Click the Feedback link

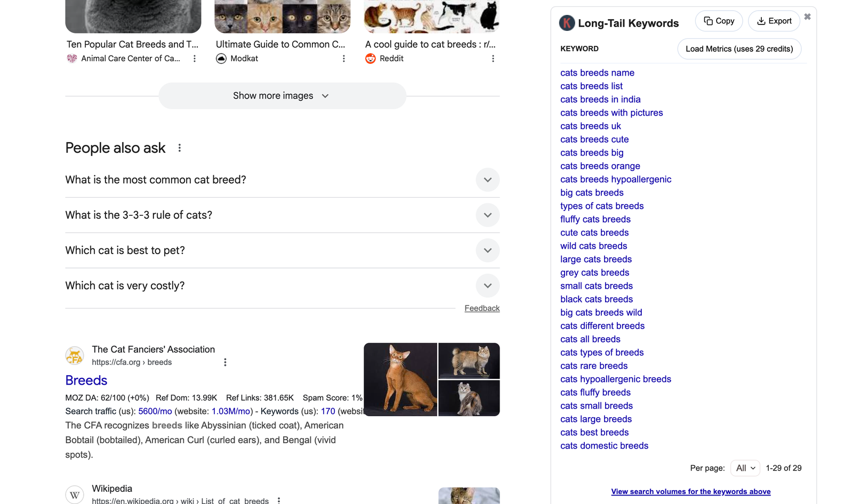point(482,308)
